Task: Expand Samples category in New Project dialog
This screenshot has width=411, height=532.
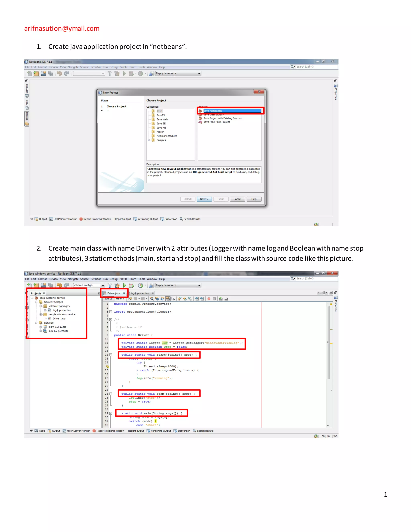Action: 149,140
